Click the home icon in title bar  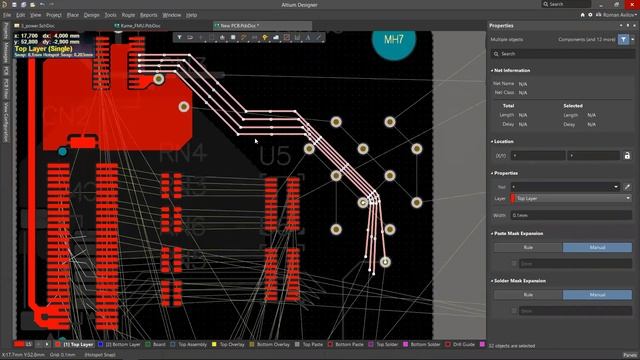tap(582, 15)
